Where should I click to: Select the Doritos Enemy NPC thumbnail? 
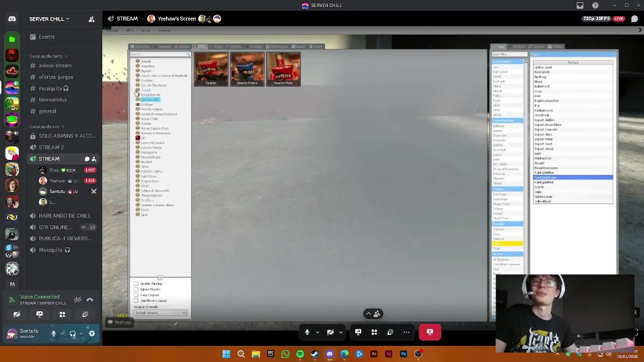pos(247,69)
